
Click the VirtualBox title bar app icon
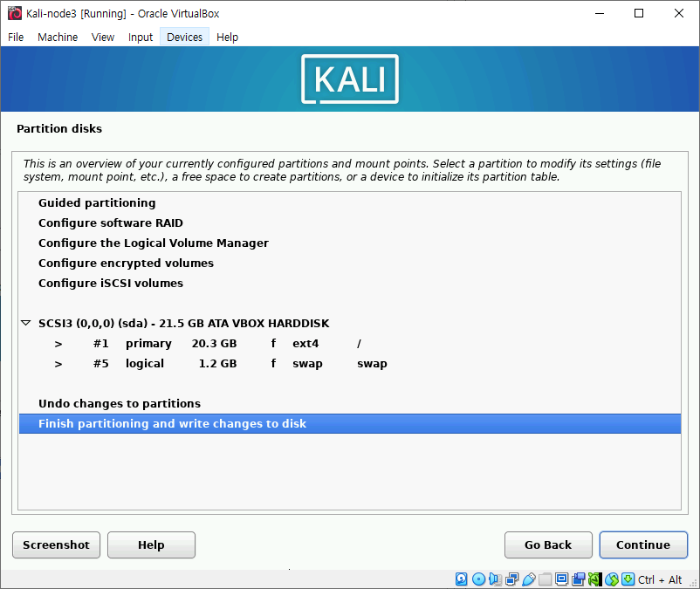15,13
